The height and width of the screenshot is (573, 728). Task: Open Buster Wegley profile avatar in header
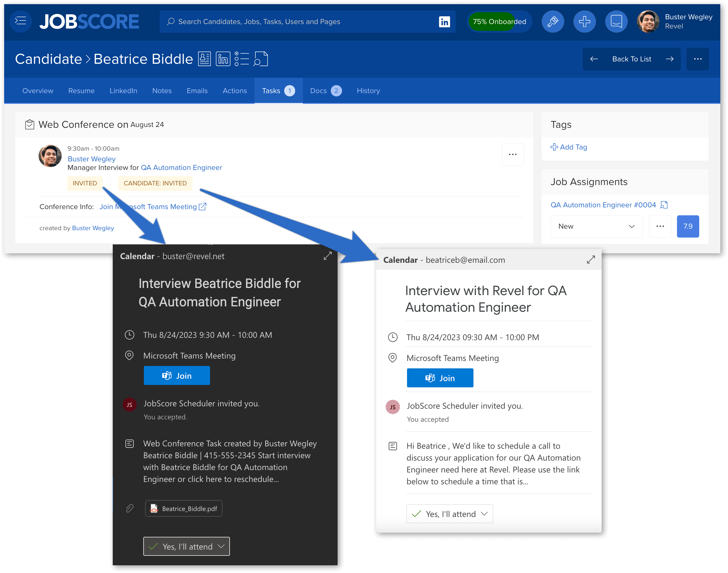coord(648,21)
